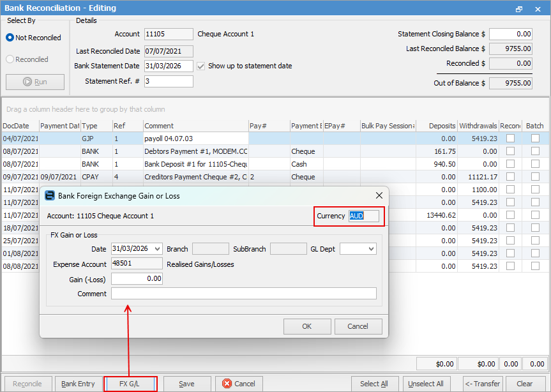The image size is (551, 392).
Task: Select the 13440.62 deposit amount cell
Action: tap(437, 215)
